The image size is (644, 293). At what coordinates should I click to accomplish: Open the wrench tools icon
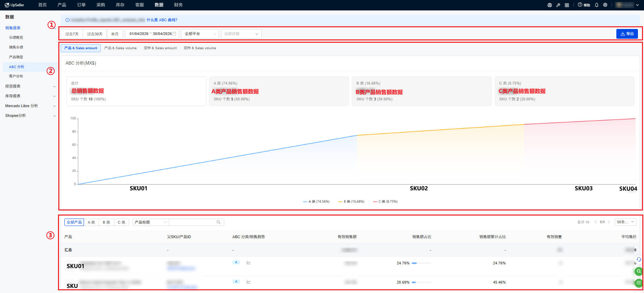(x=558, y=5)
